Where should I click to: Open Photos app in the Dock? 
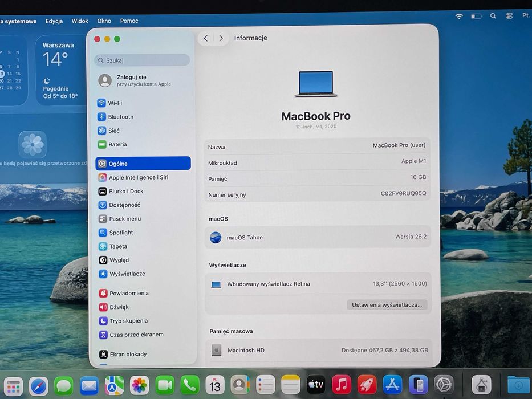tap(140, 385)
